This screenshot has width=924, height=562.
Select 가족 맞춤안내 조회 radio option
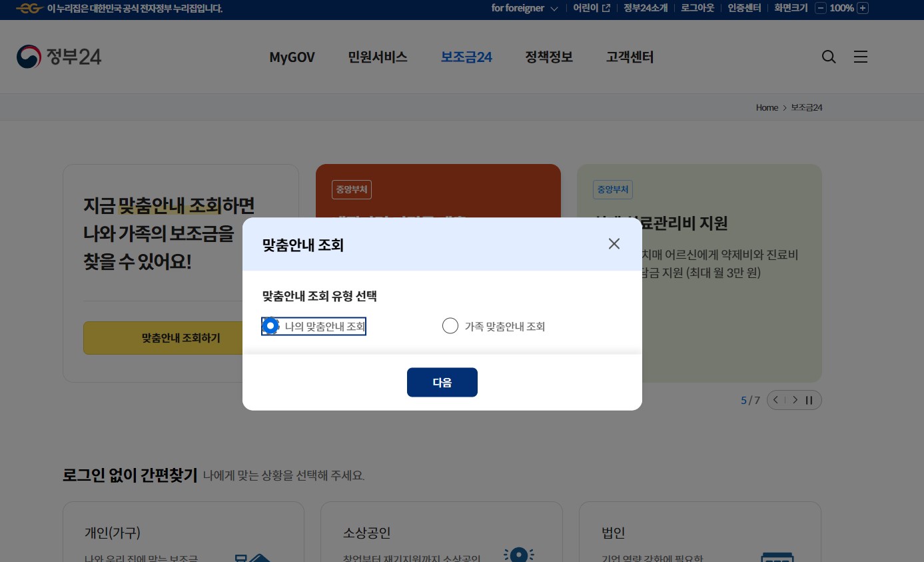tap(494, 326)
